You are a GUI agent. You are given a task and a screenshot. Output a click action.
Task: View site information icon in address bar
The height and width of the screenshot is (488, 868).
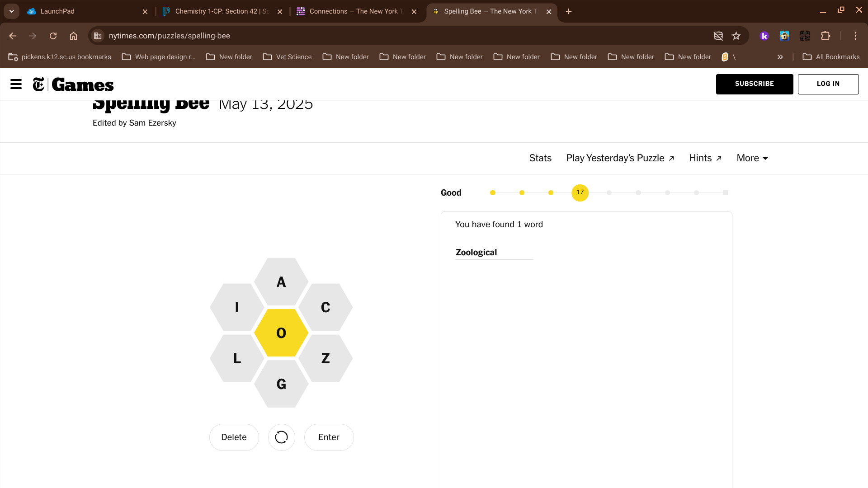pyautogui.click(x=97, y=36)
